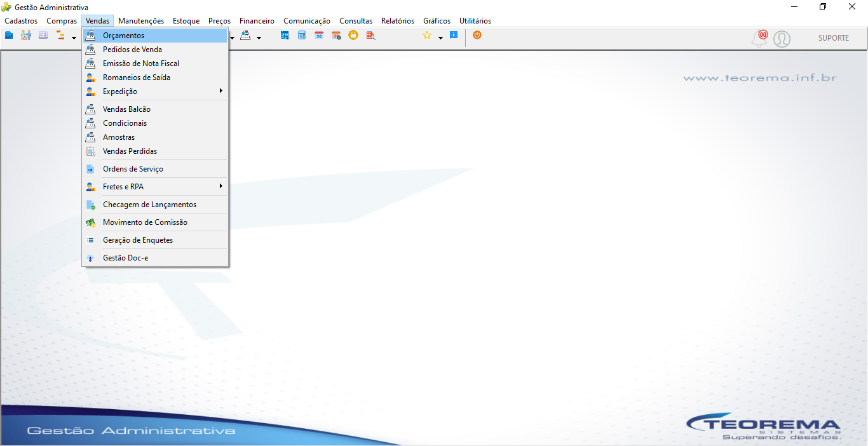Open dropdown arrow left of cash register icon
Viewport: 868px width, 446px height.
point(232,37)
